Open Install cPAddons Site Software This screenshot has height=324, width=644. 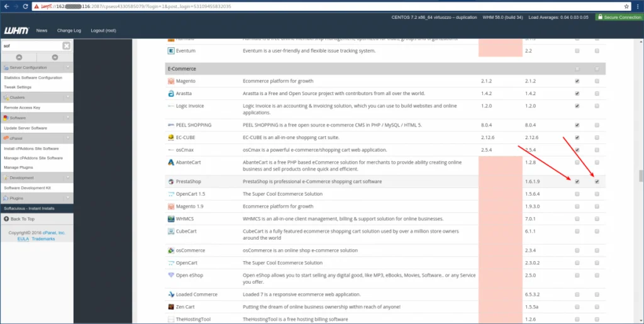tap(31, 148)
